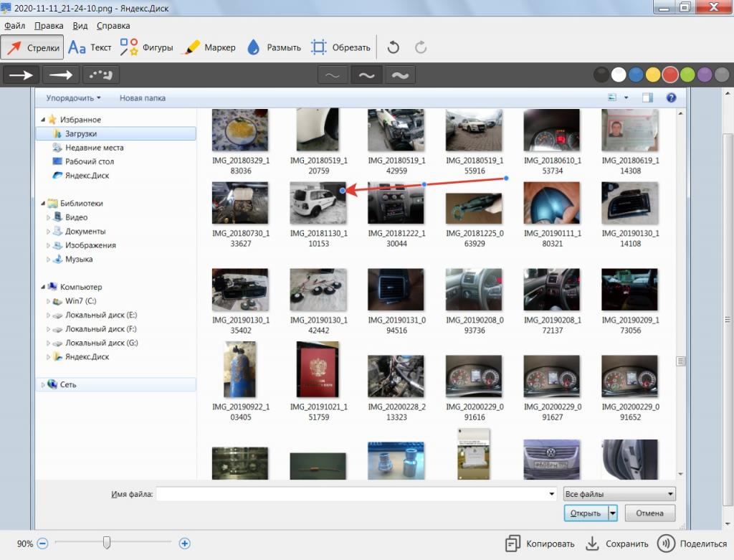
Task: Choose the dotted curved arrow style
Action: [100, 75]
